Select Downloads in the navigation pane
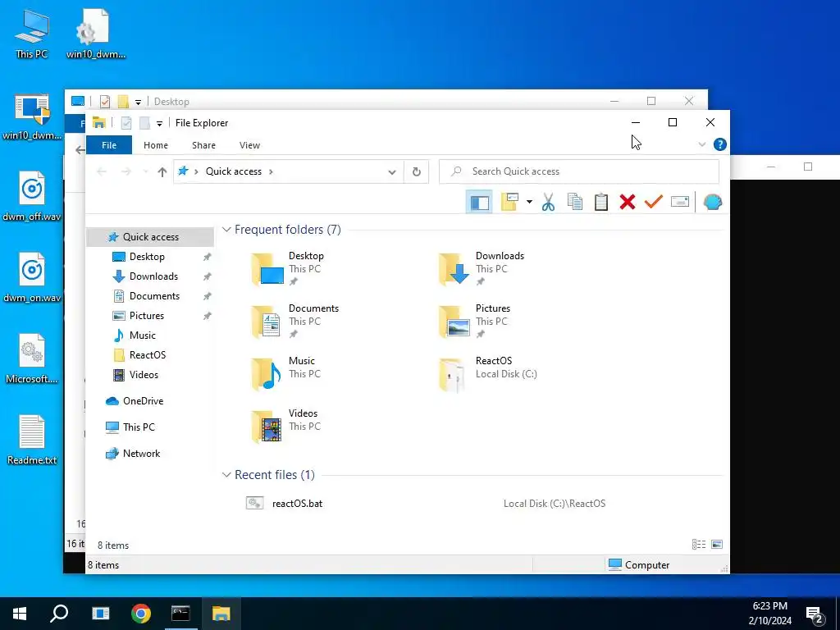The width and height of the screenshot is (840, 630). pos(153,276)
